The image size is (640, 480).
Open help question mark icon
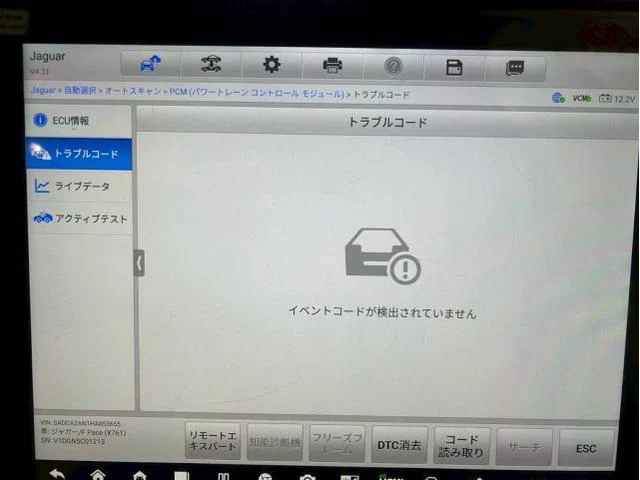(x=393, y=66)
